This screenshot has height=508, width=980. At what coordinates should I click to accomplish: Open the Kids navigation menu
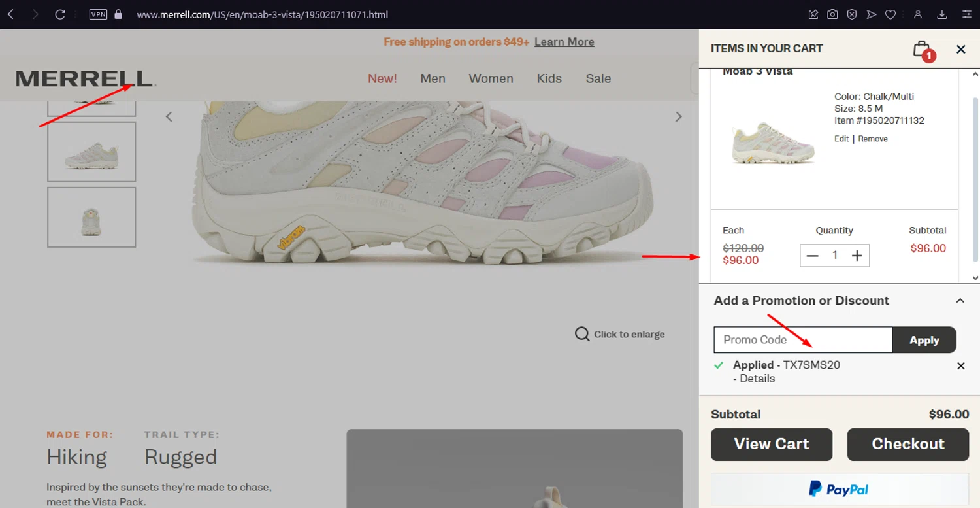tap(549, 78)
